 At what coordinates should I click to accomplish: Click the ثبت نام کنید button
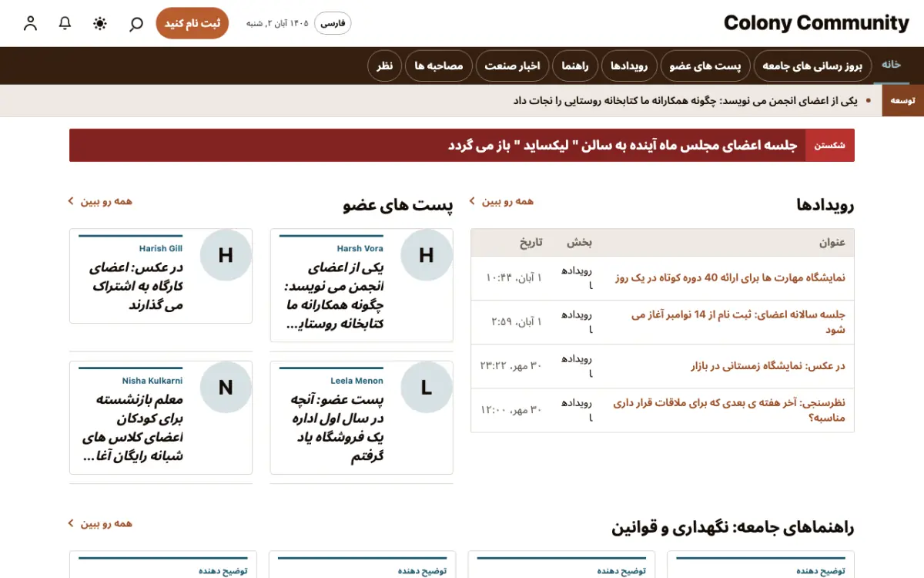click(192, 23)
